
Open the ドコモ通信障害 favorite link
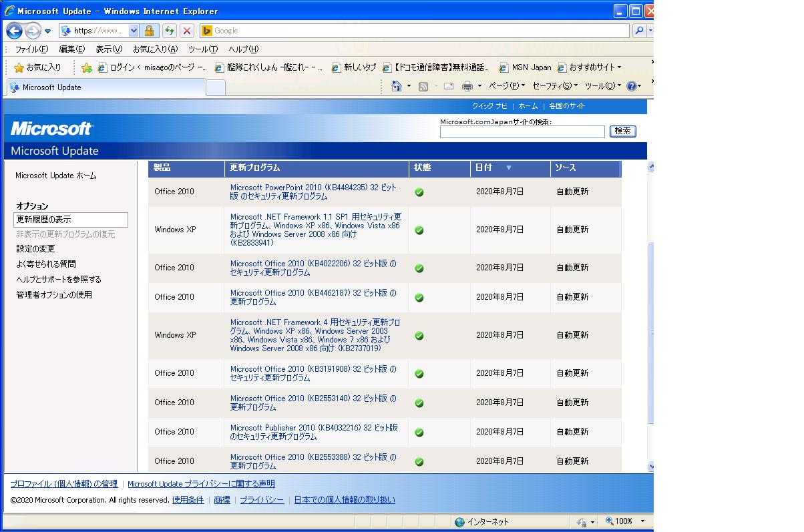pos(437,67)
